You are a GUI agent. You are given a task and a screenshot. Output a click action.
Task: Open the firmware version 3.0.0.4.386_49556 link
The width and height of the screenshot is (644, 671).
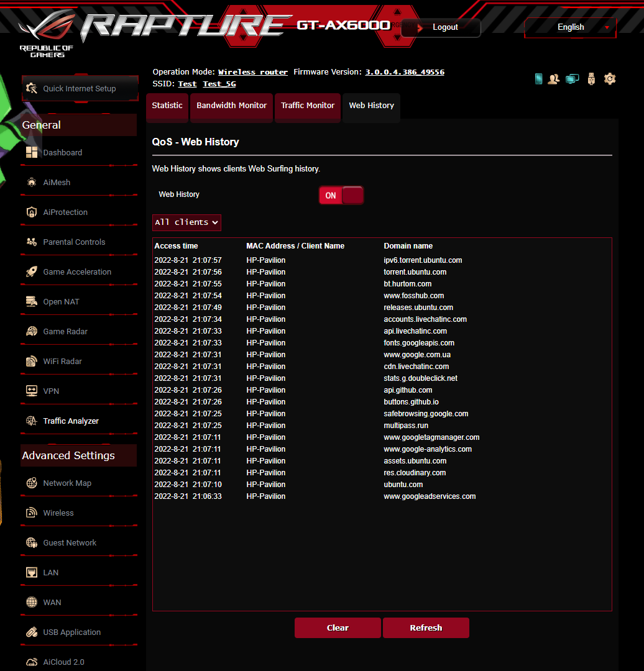coord(405,72)
